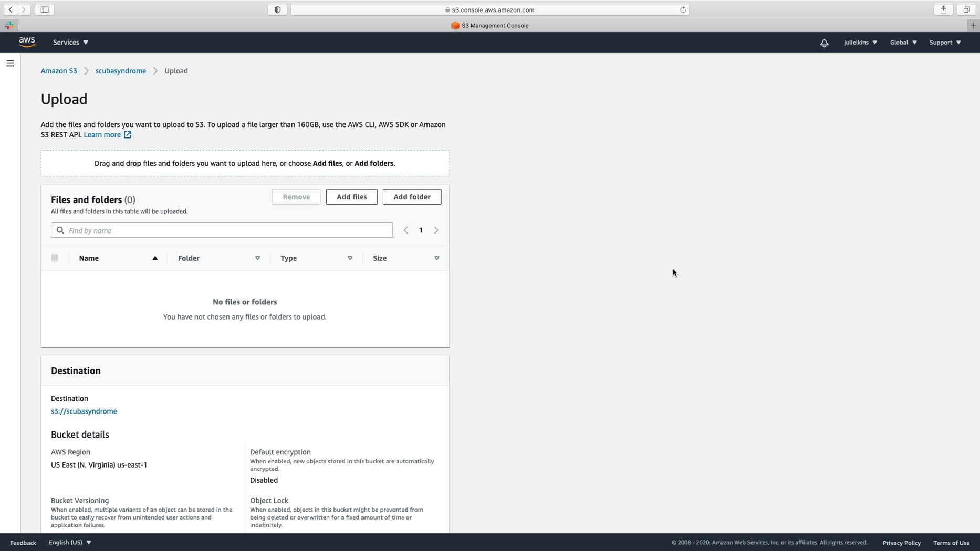
Task: Open the julielkins account dropdown
Action: [x=860, y=43]
